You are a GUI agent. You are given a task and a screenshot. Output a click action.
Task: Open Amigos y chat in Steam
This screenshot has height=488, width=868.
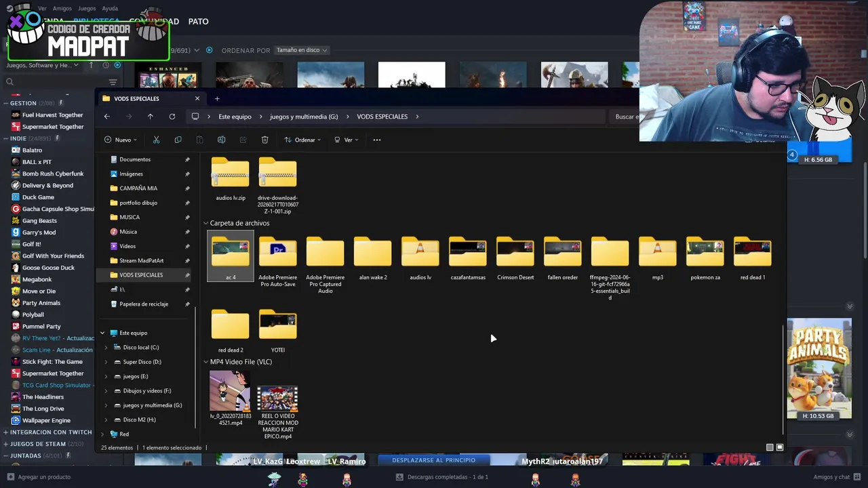(x=837, y=477)
